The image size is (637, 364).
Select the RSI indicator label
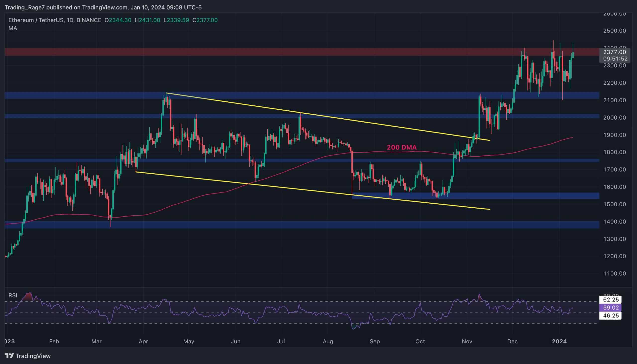coord(13,295)
